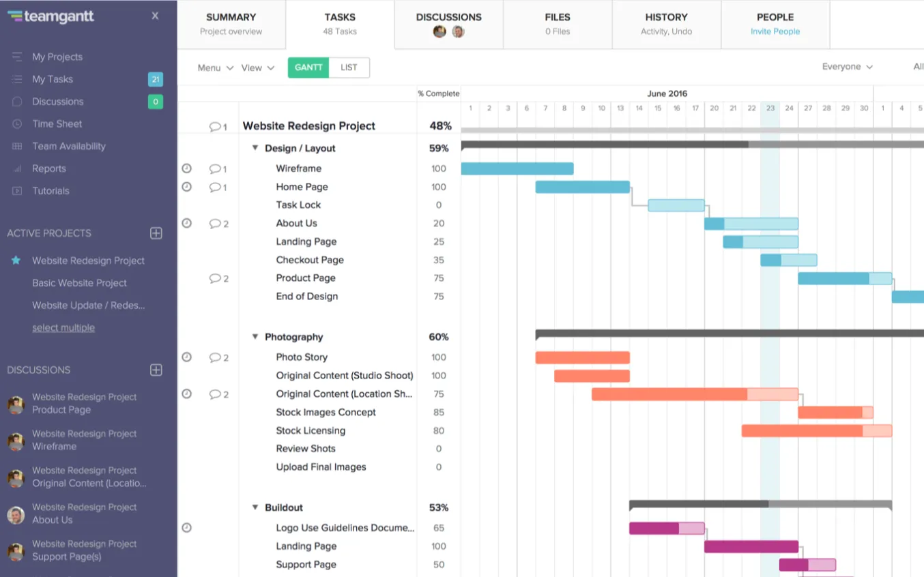Collapse the Design / Layout group
The image size is (924, 577).
(x=255, y=148)
